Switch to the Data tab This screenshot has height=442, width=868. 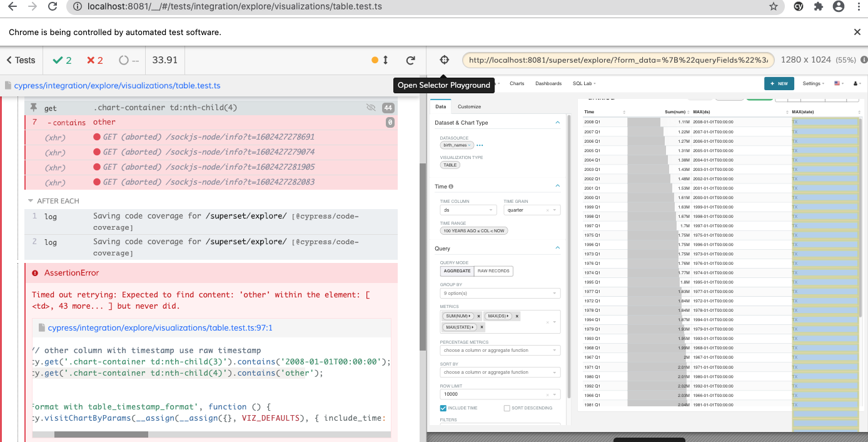tap(441, 106)
